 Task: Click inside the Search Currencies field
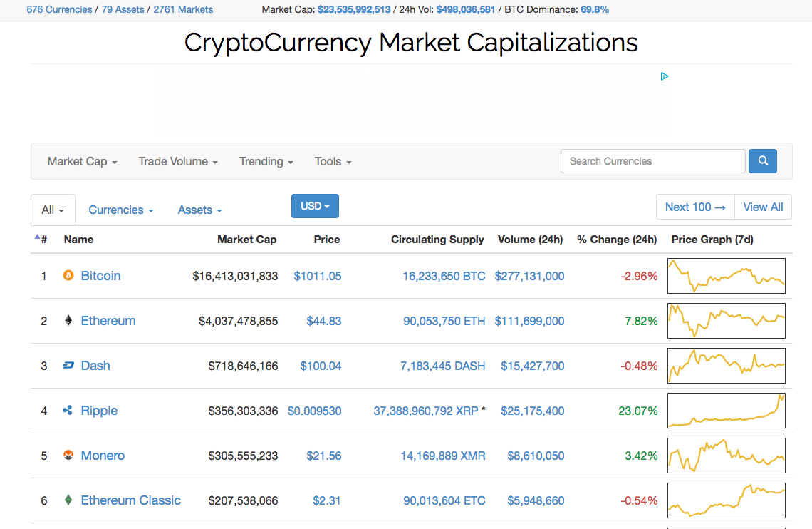click(x=653, y=161)
